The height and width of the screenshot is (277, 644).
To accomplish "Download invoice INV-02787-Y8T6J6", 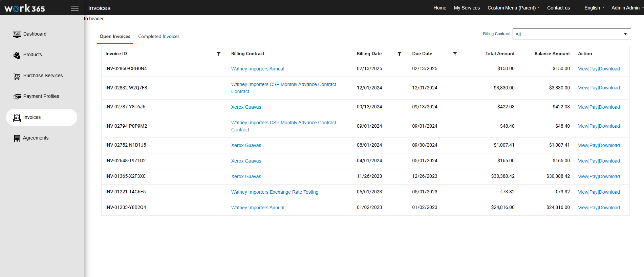I will [609, 107].
